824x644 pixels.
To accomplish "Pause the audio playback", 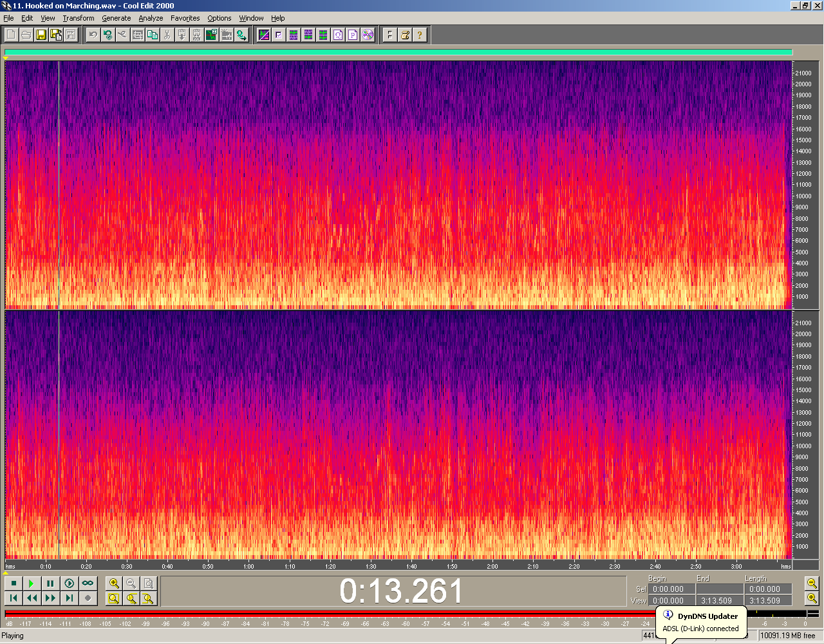I will click(x=50, y=583).
